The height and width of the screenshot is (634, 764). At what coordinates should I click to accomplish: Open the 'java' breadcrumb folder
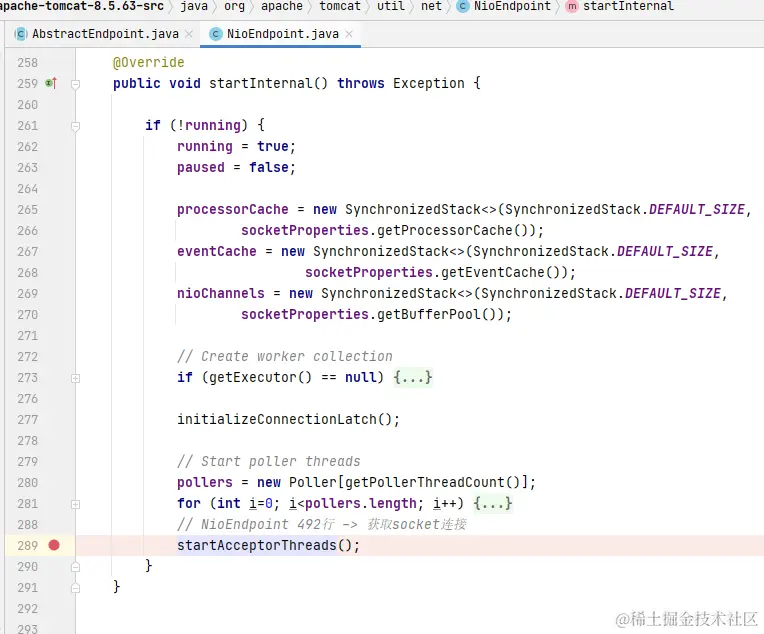click(x=194, y=6)
